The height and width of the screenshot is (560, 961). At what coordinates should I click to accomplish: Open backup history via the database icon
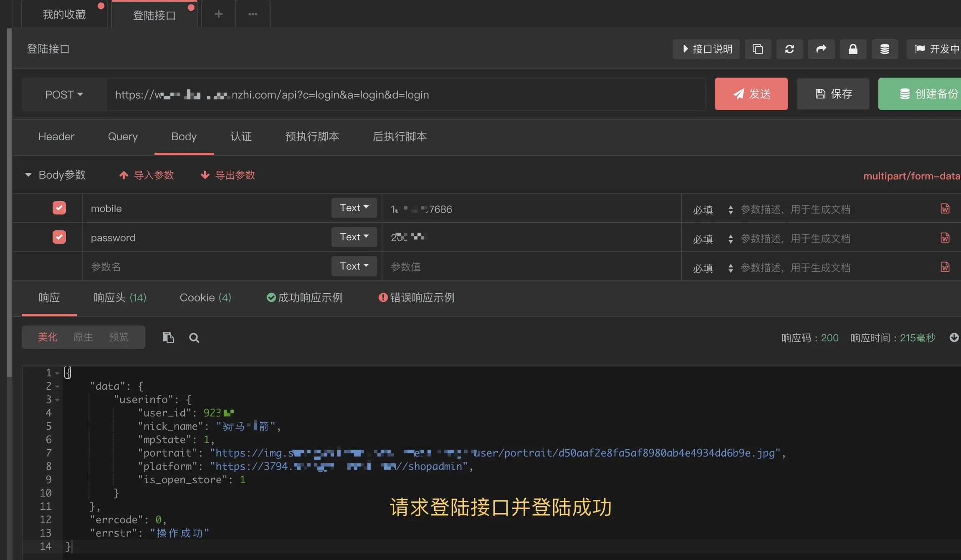(884, 49)
